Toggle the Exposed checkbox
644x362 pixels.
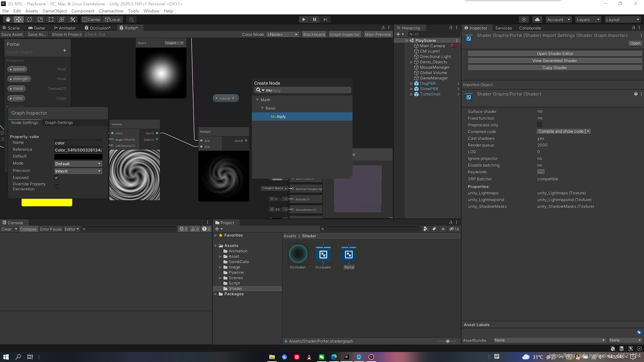click(x=56, y=178)
